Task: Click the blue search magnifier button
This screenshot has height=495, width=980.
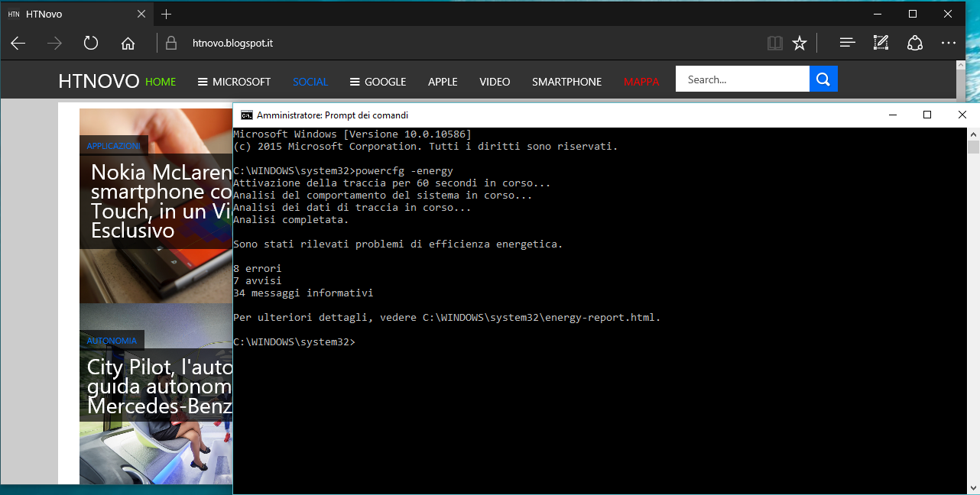Action: [823, 79]
